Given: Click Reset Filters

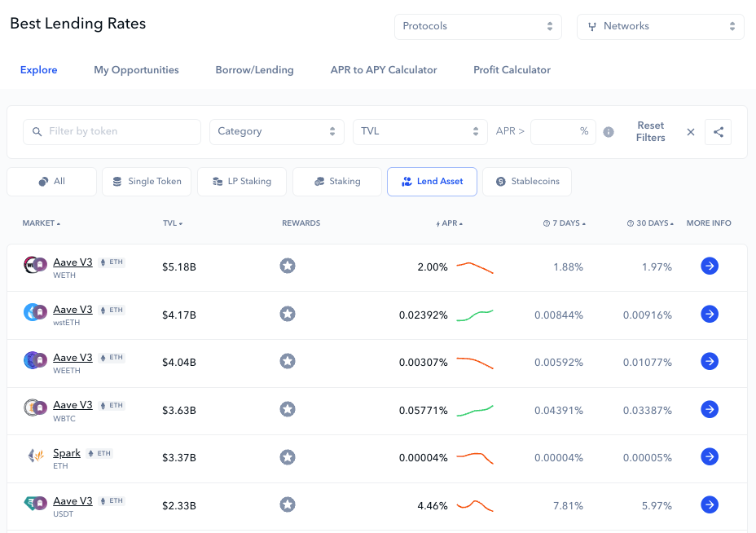Looking at the screenshot, I should coord(650,132).
